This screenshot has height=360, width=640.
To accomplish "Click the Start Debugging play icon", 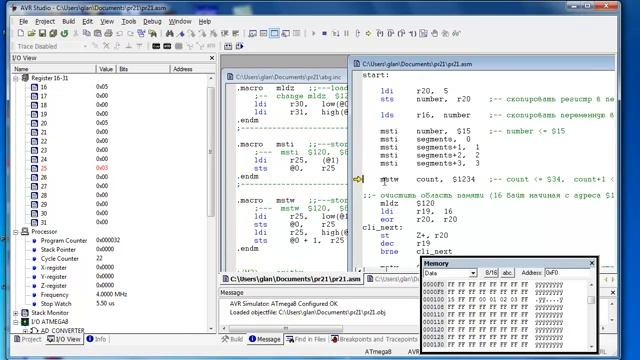I will tap(313, 33).
